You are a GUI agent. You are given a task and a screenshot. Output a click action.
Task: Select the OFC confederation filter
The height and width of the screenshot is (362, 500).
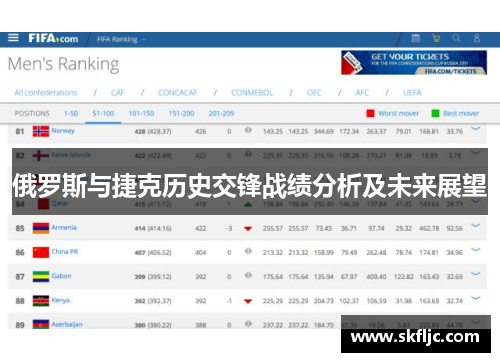[314, 93]
